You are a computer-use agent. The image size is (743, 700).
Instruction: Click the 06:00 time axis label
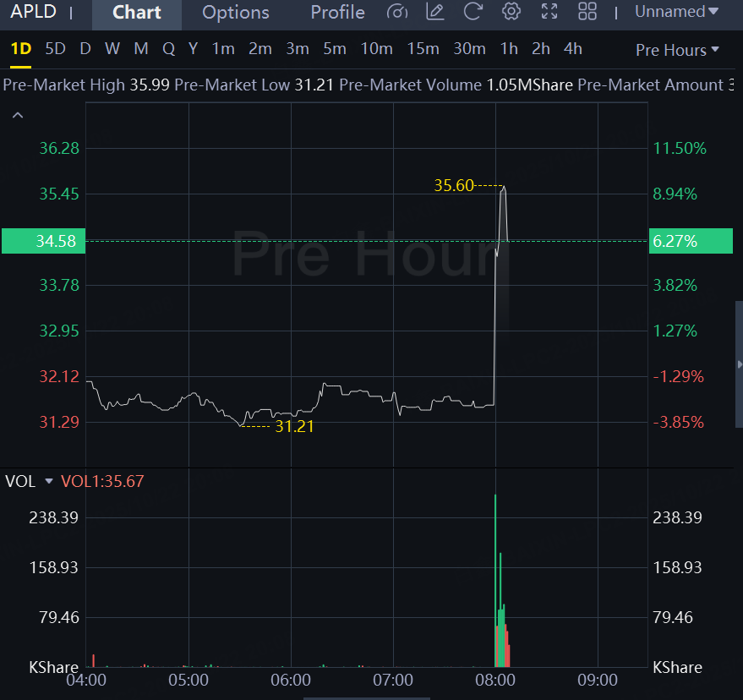click(291, 680)
